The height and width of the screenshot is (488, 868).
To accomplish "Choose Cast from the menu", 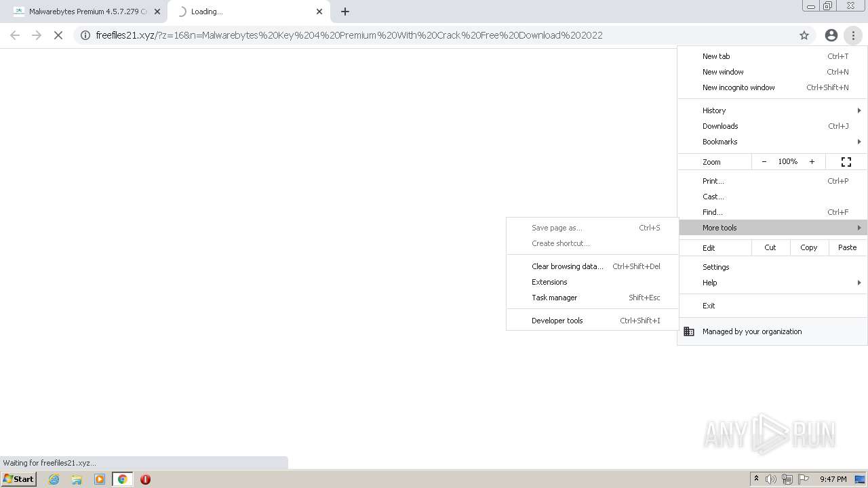I will (x=772, y=197).
